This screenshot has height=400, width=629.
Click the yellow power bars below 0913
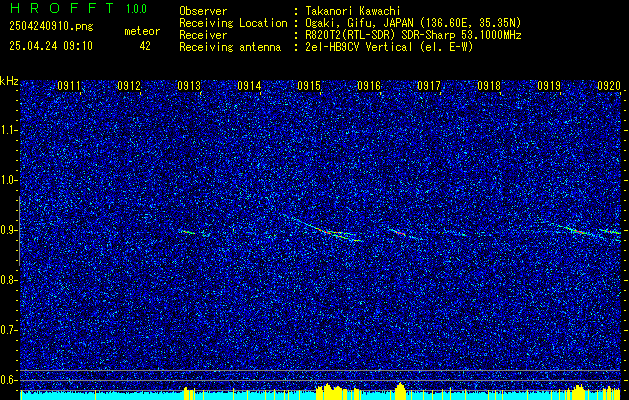click(189, 393)
